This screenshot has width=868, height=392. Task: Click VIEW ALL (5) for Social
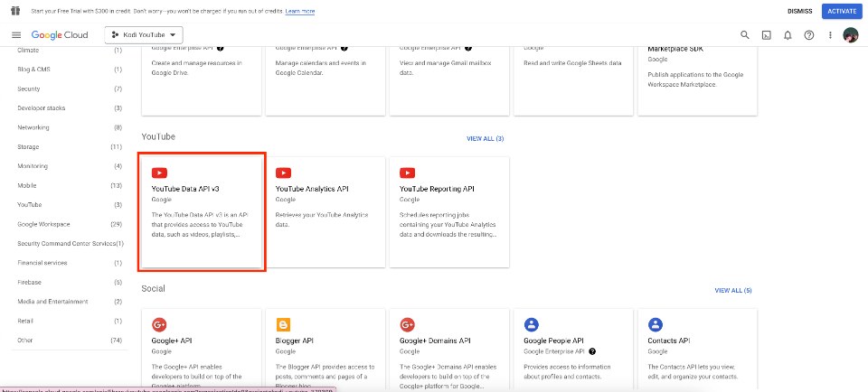pos(733,290)
